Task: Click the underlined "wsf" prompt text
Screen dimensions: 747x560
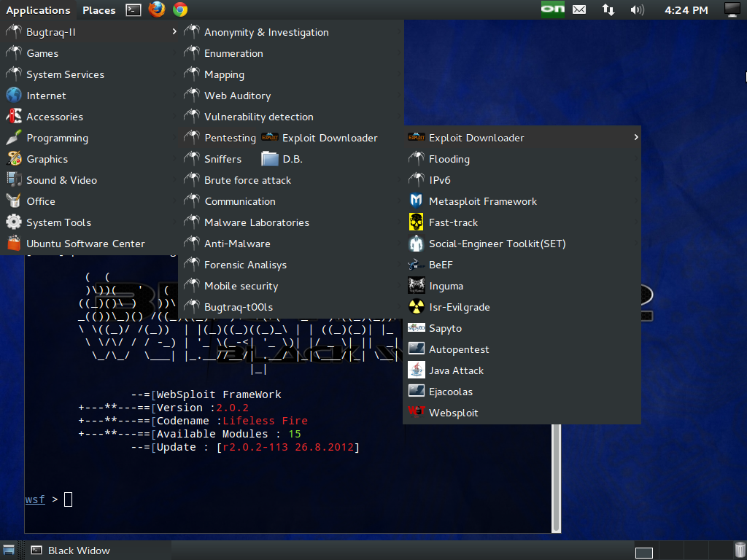Action: point(35,499)
